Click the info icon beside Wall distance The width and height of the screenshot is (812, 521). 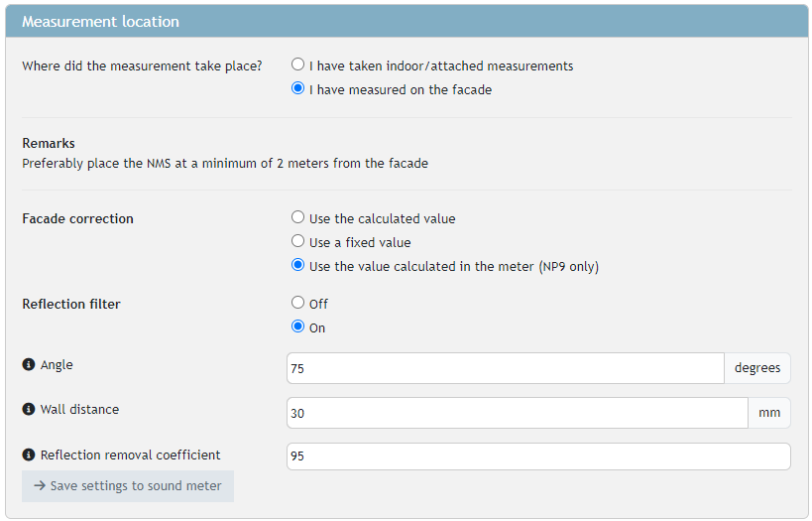(28, 409)
